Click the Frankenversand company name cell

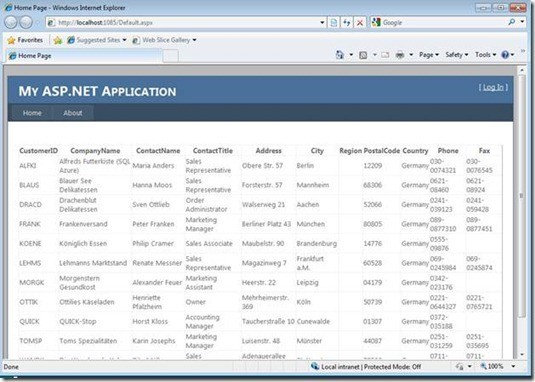point(83,224)
